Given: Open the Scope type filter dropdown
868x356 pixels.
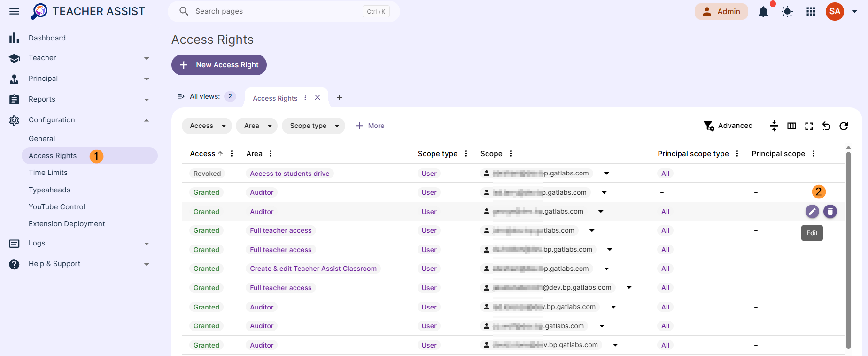Looking at the screenshot, I should click(x=313, y=126).
